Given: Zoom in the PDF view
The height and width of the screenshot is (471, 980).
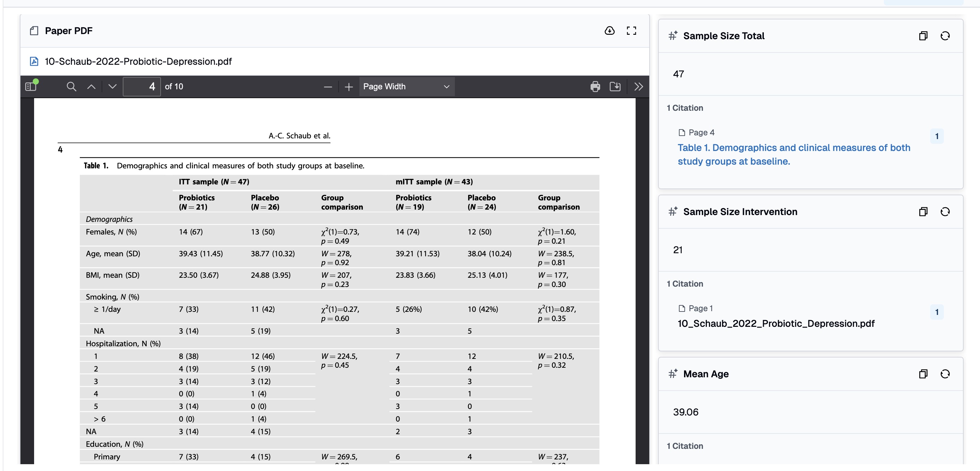Looking at the screenshot, I should (x=348, y=87).
